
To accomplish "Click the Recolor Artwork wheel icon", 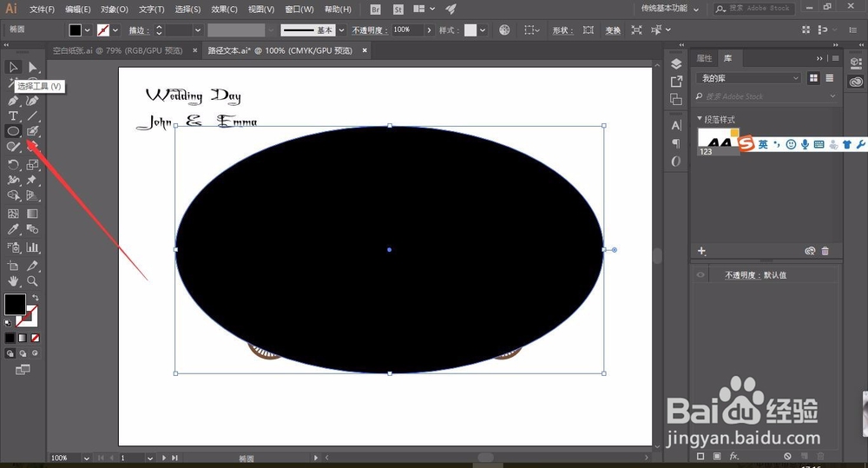I will (x=504, y=30).
